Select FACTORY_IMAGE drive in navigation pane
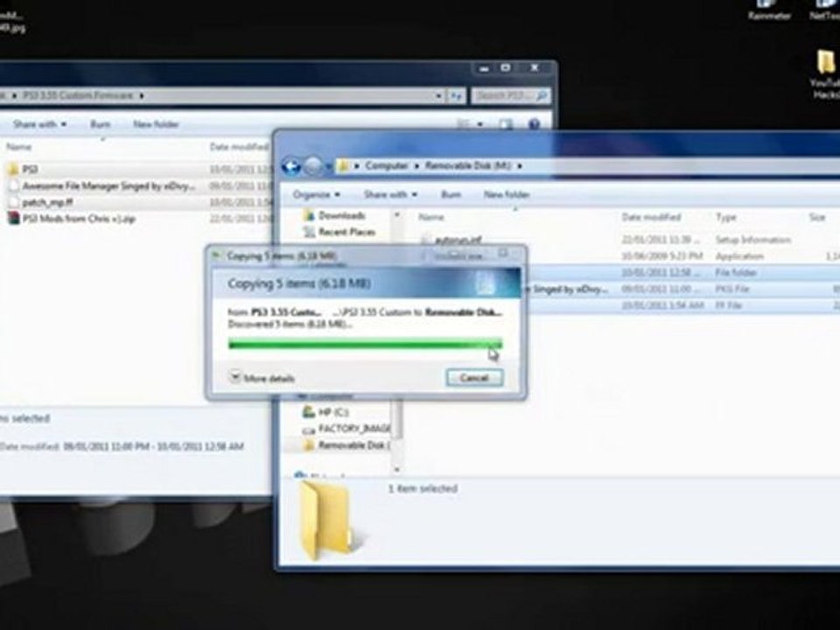This screenshot has height=630, width=840. coord(354,429)
